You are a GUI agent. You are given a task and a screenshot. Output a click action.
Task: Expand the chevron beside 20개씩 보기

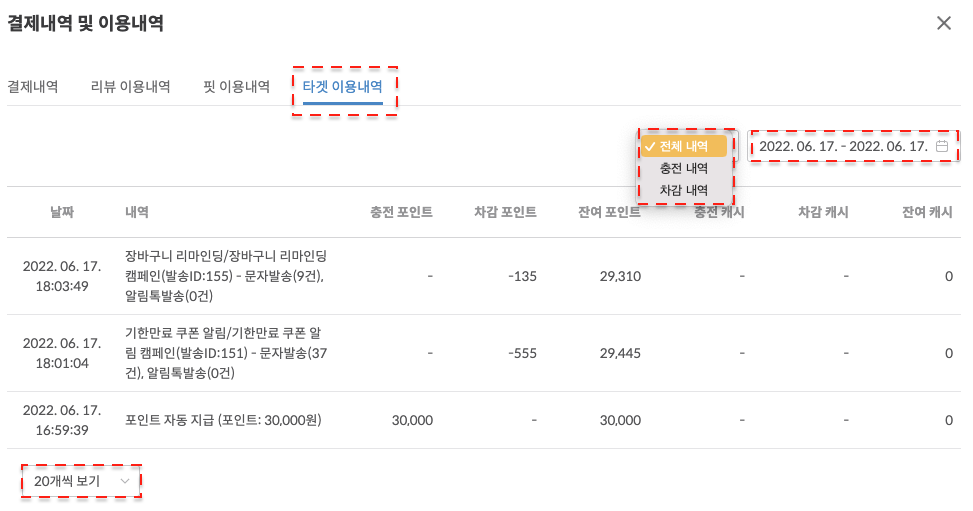[125, 481]
